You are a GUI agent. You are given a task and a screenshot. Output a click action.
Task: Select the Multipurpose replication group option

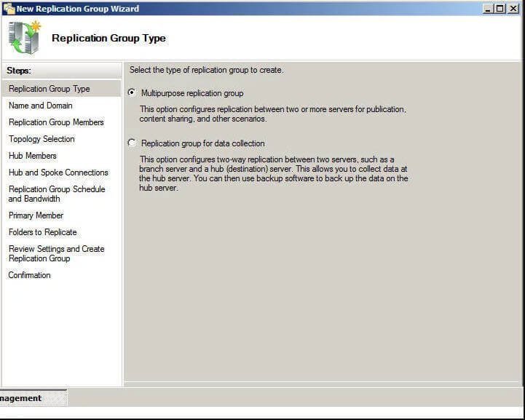tap(132, 93)
